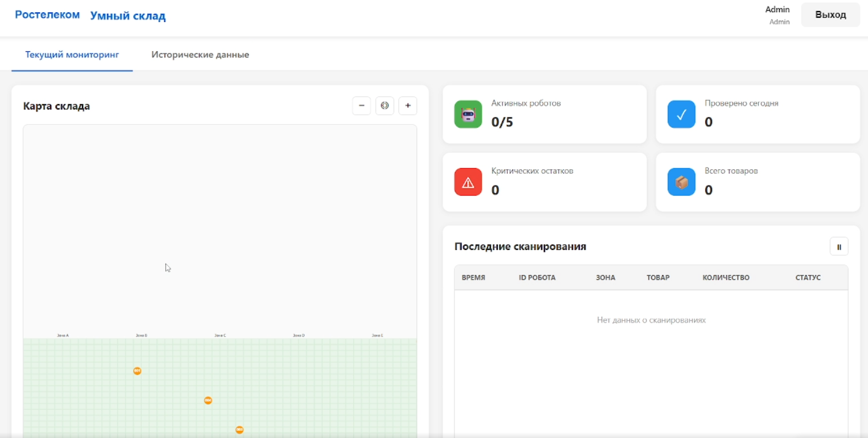This screenshot has width=868, height=438.
Task: Click the Зона C label on map
Action: [x=220, y=335]
